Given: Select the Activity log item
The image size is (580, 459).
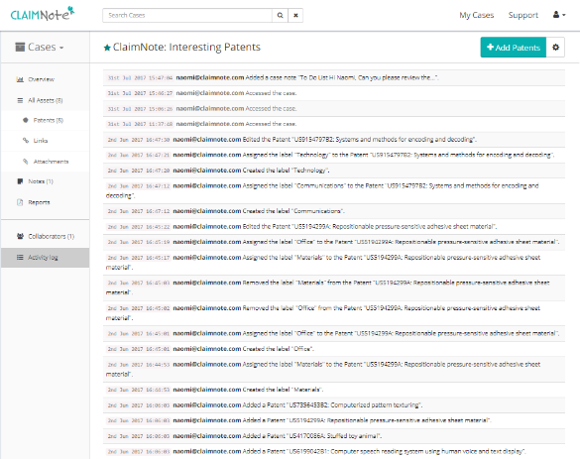Looking at the screenshot, I should tap(45, 257).
